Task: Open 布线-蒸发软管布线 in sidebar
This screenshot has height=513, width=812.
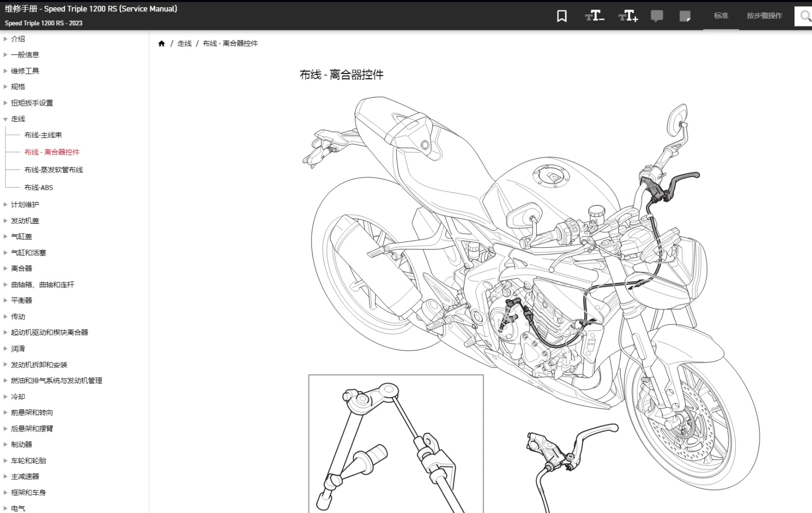Action: 53,170
